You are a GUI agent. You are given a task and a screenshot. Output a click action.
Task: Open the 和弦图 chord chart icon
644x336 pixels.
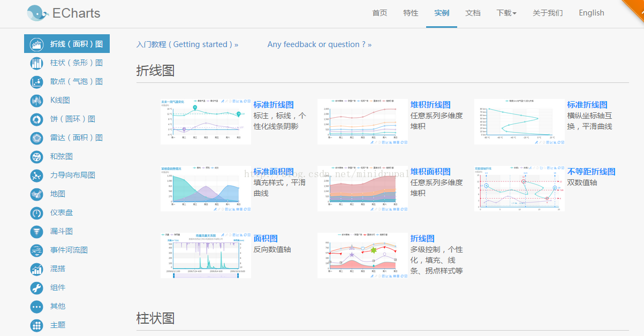click(x=37, y=157)
